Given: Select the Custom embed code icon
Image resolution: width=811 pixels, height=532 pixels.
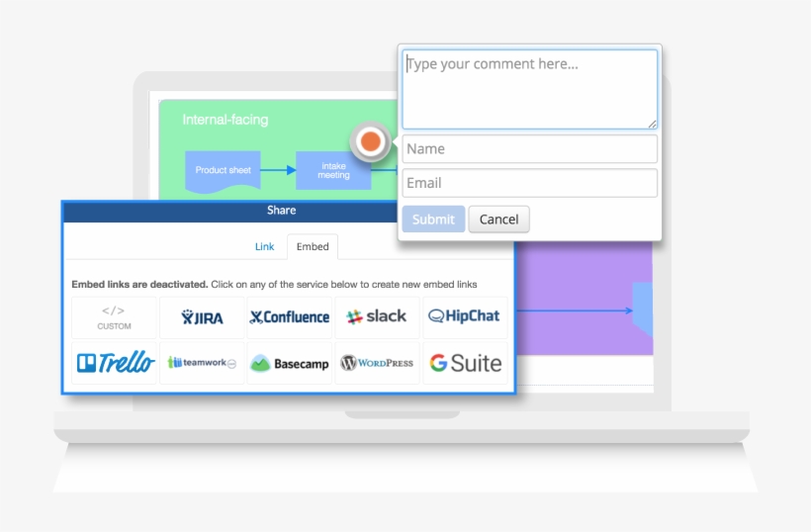Looking at the screenshot, I should point(114,317).
